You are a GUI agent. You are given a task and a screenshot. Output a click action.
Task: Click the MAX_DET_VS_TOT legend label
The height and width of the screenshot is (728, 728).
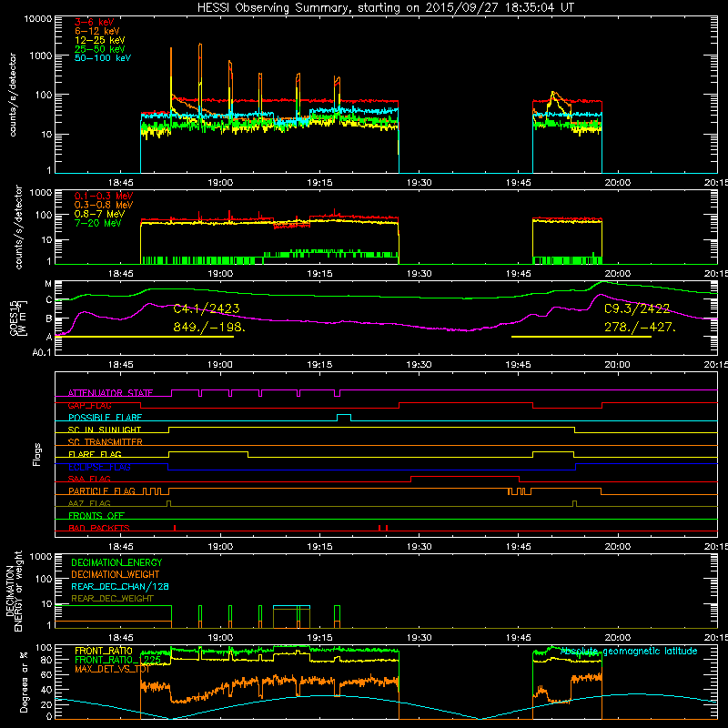(x=113, y=669)
